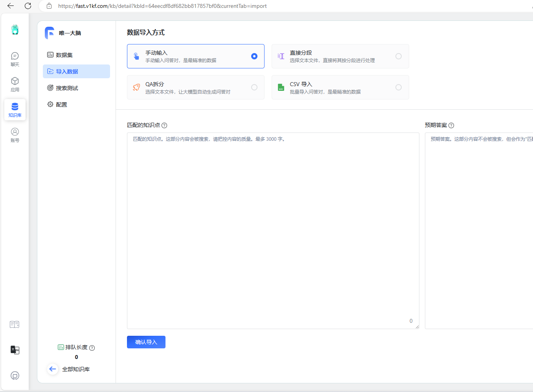Click the 排队长度 value 0
The height and width of the screenshot is (392, 533).
(76, 357)
